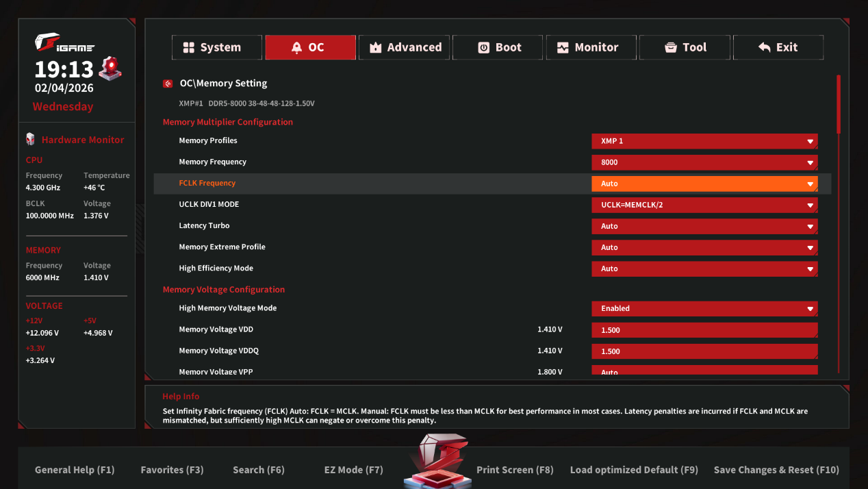
Task: Click the memory frequency value 6000 MHz
Action: [x=42, y=278]
